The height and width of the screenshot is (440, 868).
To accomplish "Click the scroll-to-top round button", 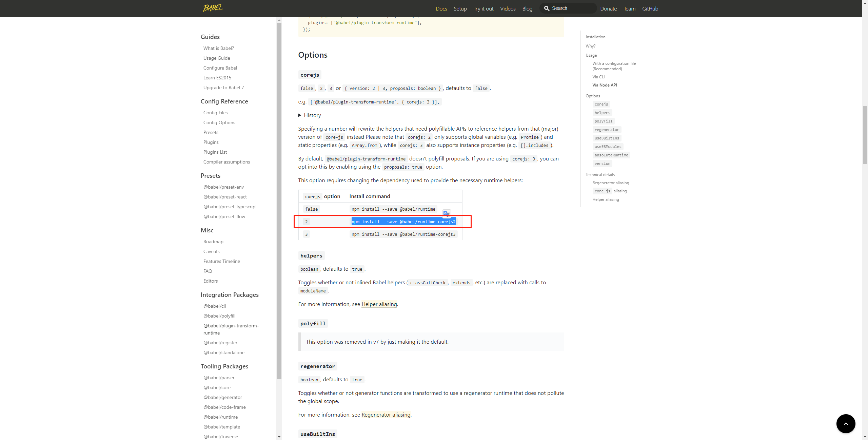I will point(846,423).
